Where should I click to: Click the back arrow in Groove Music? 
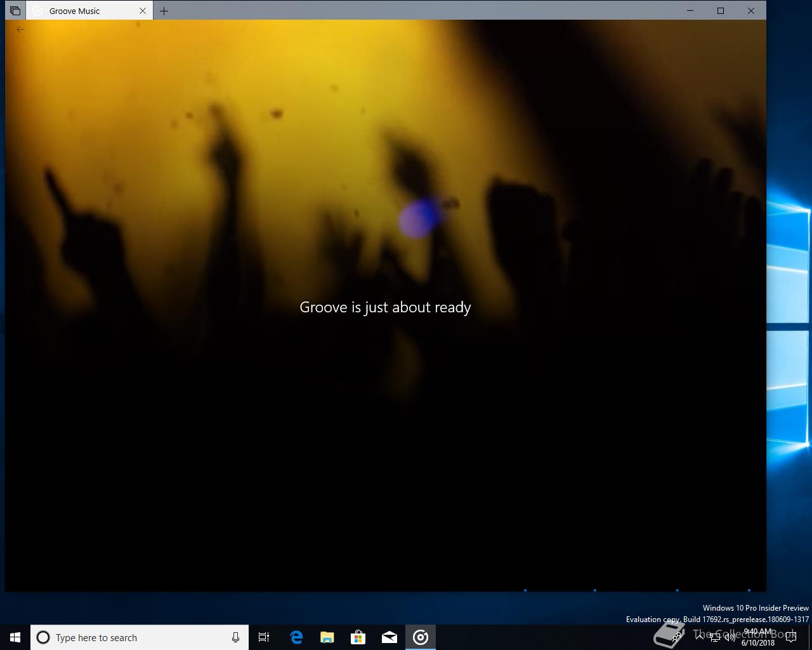coord(20,29)
